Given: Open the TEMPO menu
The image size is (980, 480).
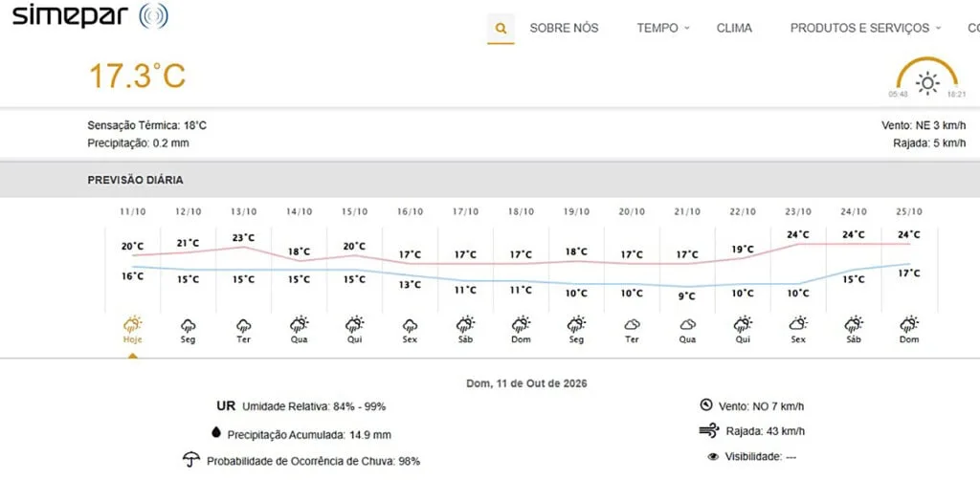Looking at the screenshot, I should click(x=657, y=28).
